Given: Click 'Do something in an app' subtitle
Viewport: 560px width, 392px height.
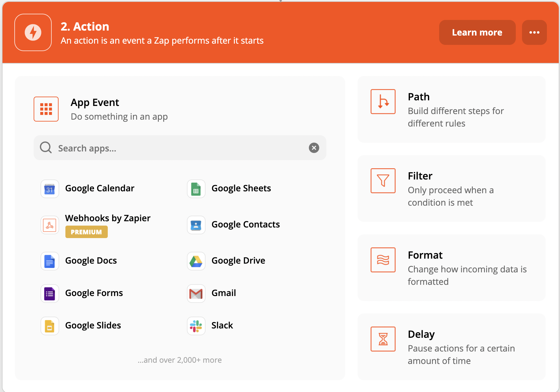Looking at the screenshot, I should pos(119,117).
